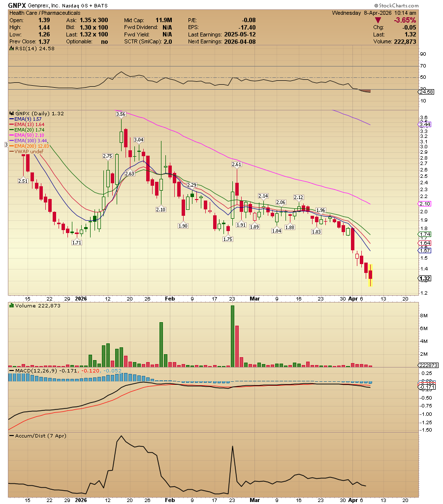Click the Chg value -0.05
Image resolution: width=443 pixels, height=504 pixels.
tap(409, 28)
